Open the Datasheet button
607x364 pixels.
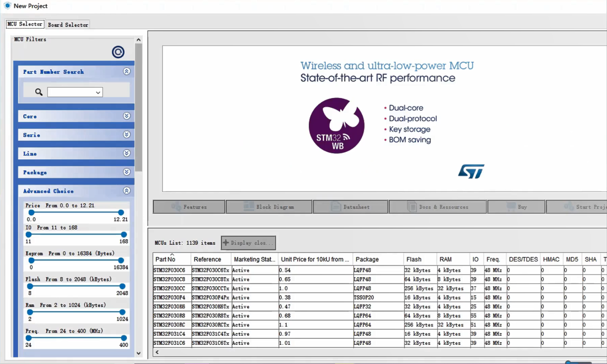tap(350, 207)
